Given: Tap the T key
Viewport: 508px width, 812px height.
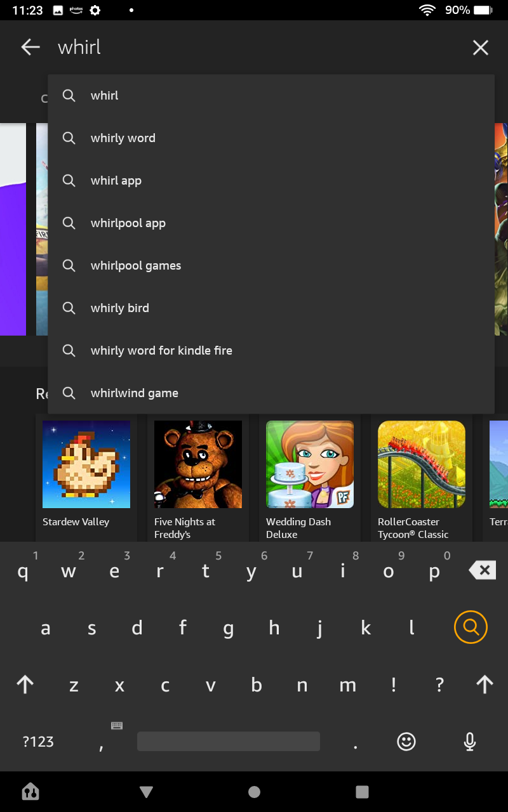Looking at the screenshot, I should coord(206,572).
